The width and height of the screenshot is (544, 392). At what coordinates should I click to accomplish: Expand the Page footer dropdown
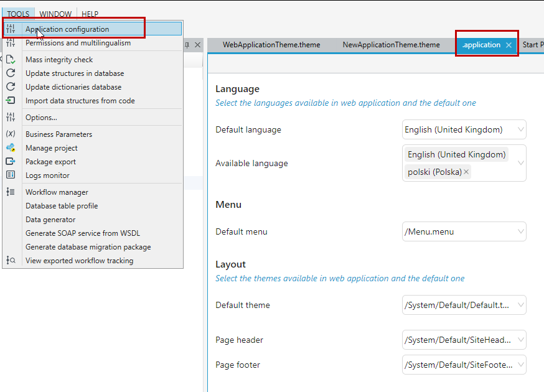(x=520, y=365)
